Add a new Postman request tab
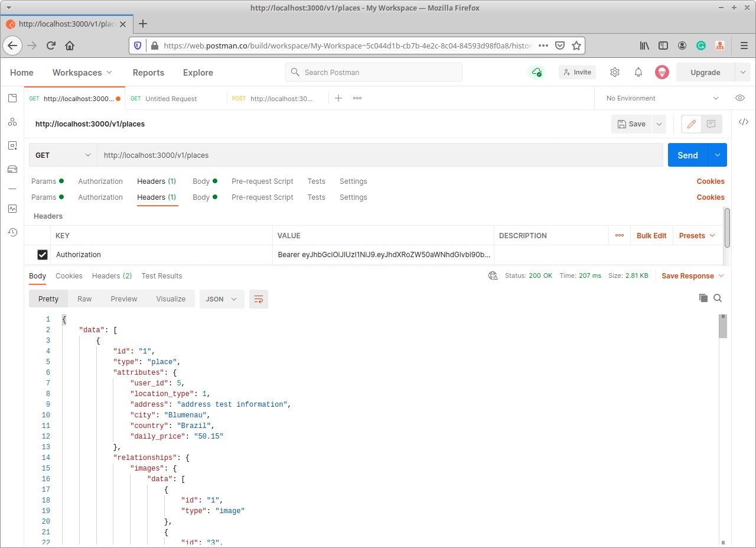The height and width of the screenshot is (548, 756). pos(338,98)
